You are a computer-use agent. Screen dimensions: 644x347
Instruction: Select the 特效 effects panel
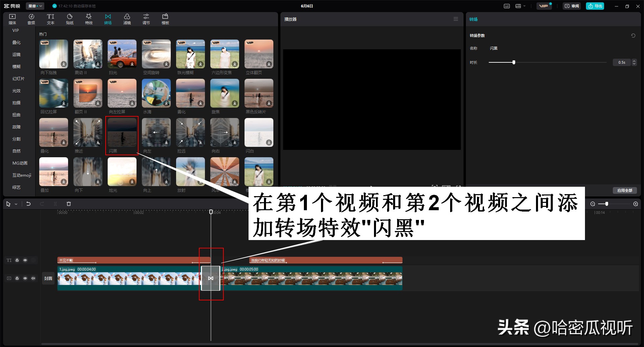point(89,18)
